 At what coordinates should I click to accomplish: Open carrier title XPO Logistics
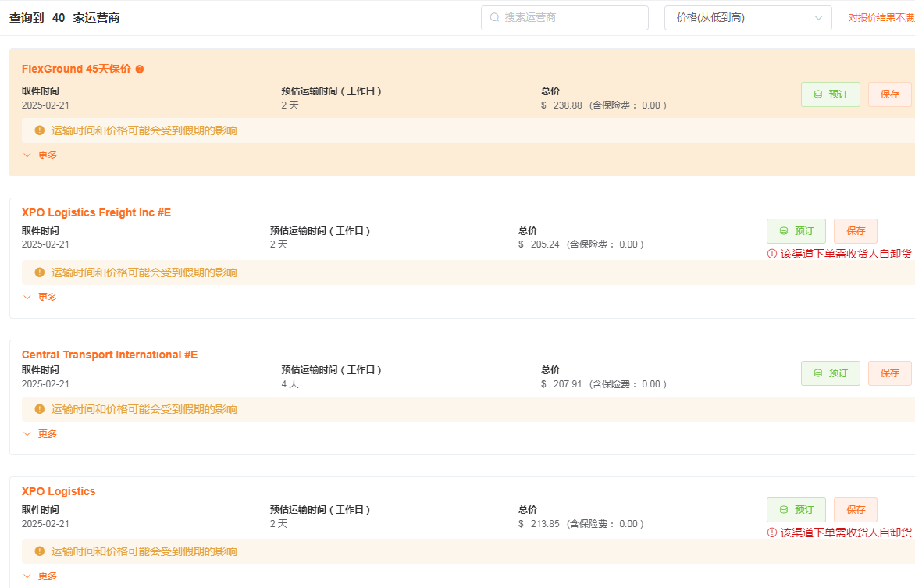(x=59, y=491)
